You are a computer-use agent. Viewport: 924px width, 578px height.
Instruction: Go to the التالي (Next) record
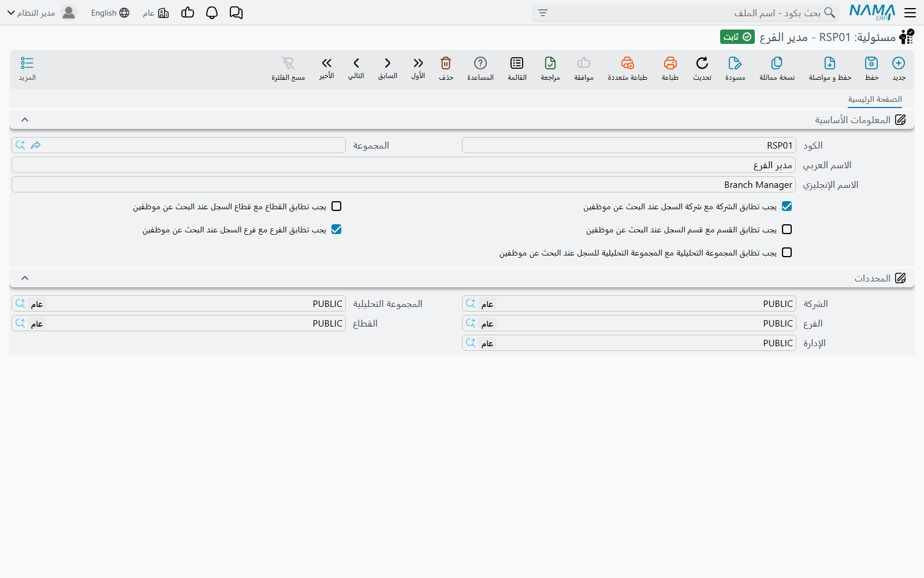click(356, 68)
